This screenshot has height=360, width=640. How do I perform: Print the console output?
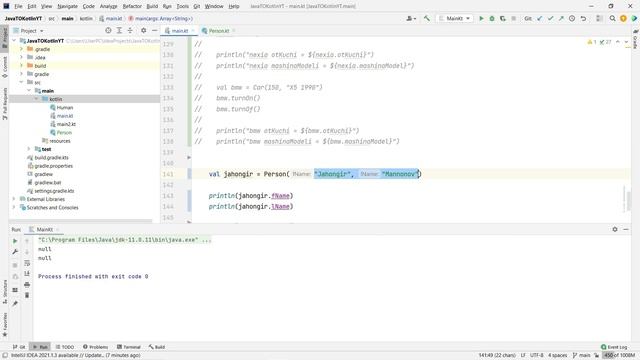pyautogui.click(x=27, y=284)
